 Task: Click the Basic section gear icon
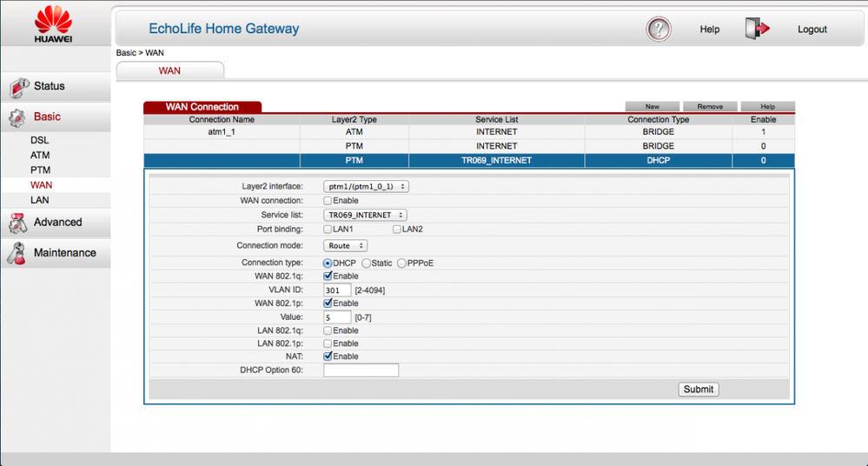(18, 117)
